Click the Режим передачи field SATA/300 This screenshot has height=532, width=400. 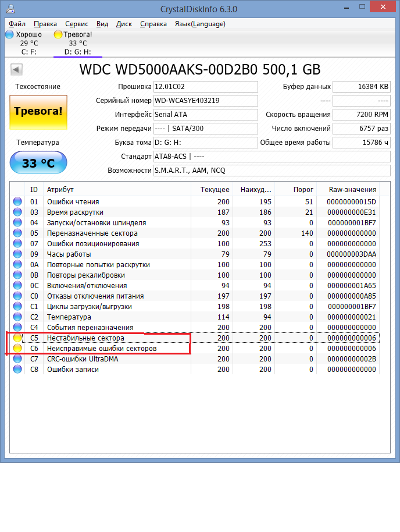[x=206, y=128]
